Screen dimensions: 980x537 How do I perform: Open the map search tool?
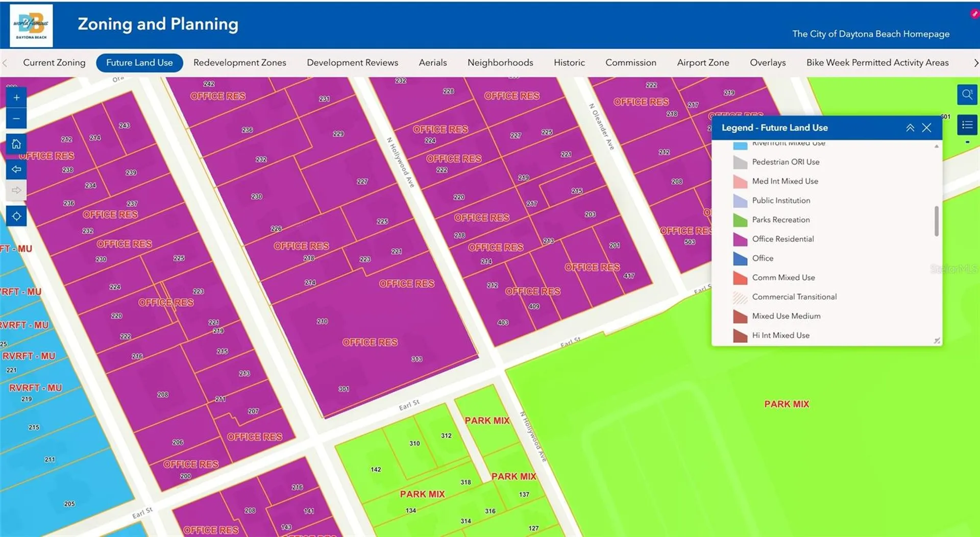(x=967, y=94)
